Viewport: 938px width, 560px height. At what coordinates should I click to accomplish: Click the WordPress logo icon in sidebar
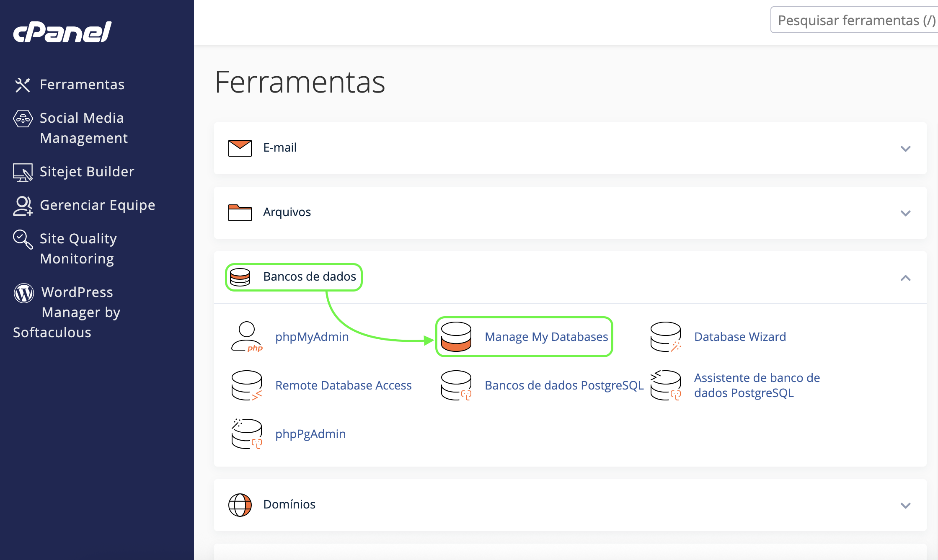(x=24, y=293)
